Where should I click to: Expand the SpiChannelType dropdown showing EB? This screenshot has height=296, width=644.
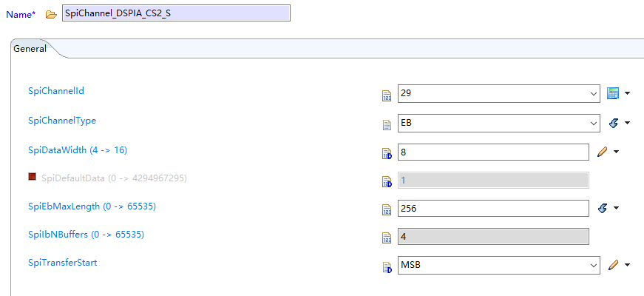tap(594, 123)
